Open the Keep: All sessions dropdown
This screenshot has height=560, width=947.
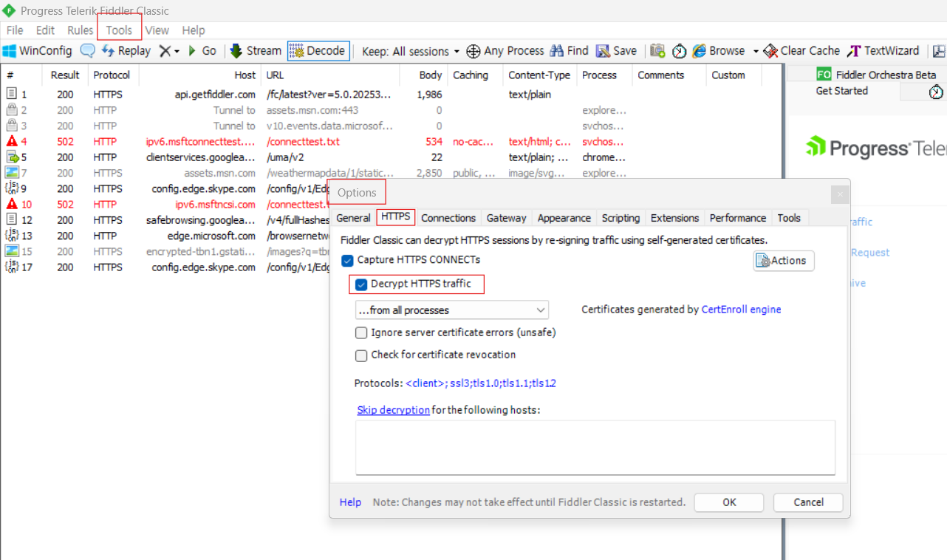pos(411,51)
